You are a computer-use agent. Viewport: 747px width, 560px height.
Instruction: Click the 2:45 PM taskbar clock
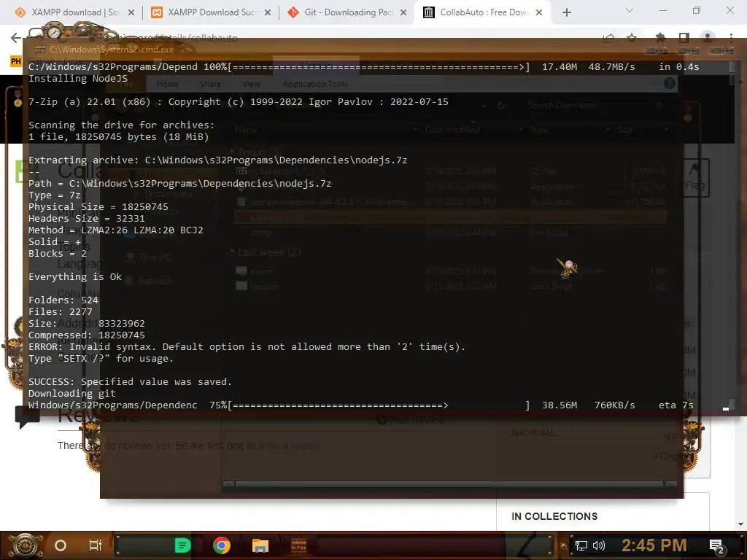tap(654, 545)
